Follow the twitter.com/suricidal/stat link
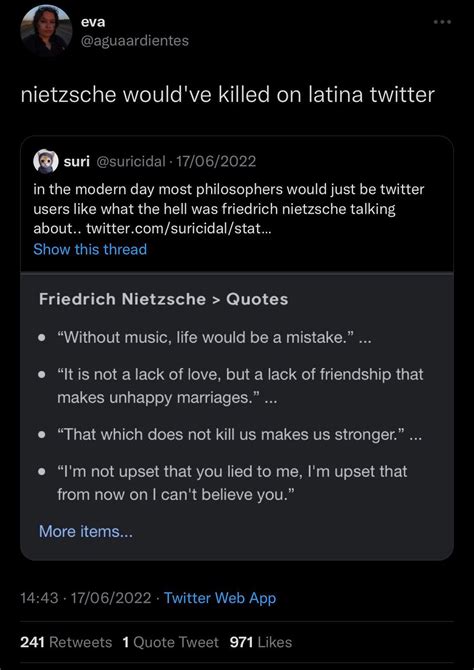The image size is (474, 670). (x=178, y=229)
